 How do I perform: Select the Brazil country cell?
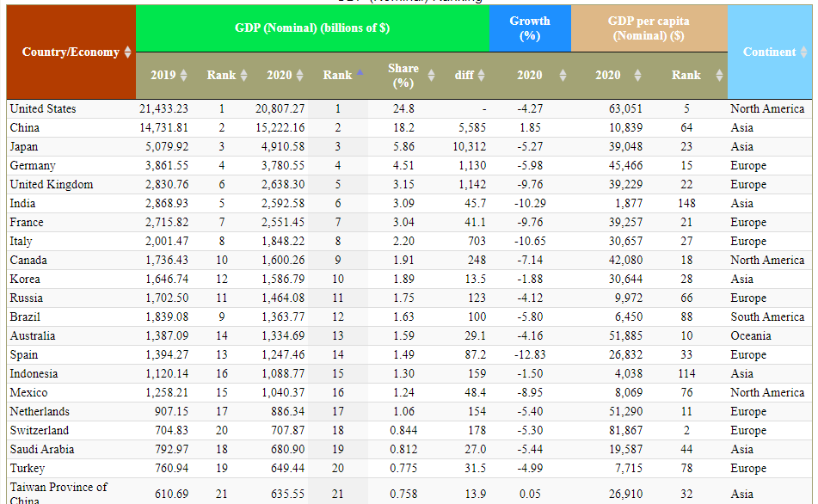tap(71, 317)
